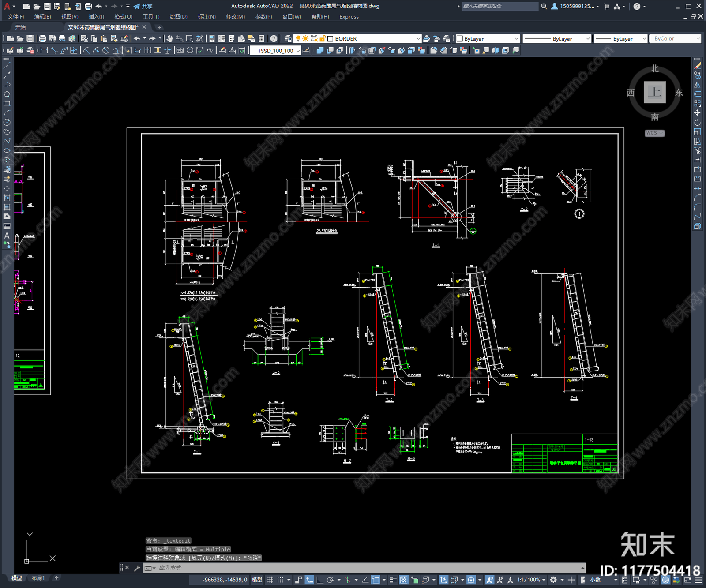Click the Rotate tool in right toolbar
The height and width of the screenshot is (588, 706).
(697, 122)
